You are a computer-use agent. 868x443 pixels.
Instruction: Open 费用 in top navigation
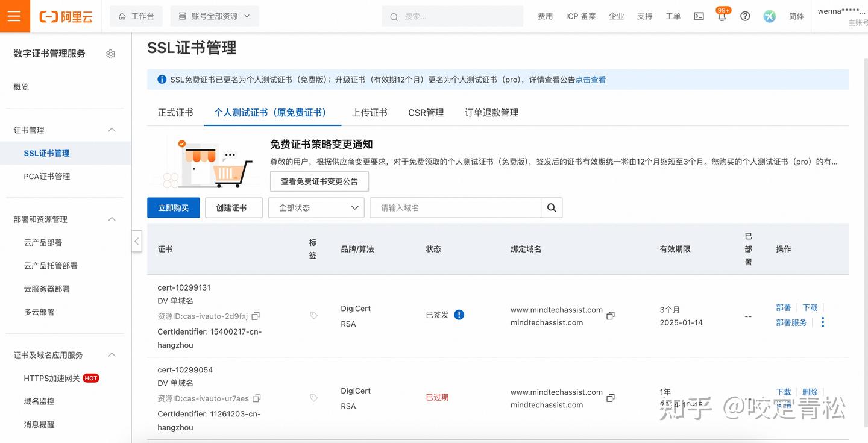click(x=546, y=16)
